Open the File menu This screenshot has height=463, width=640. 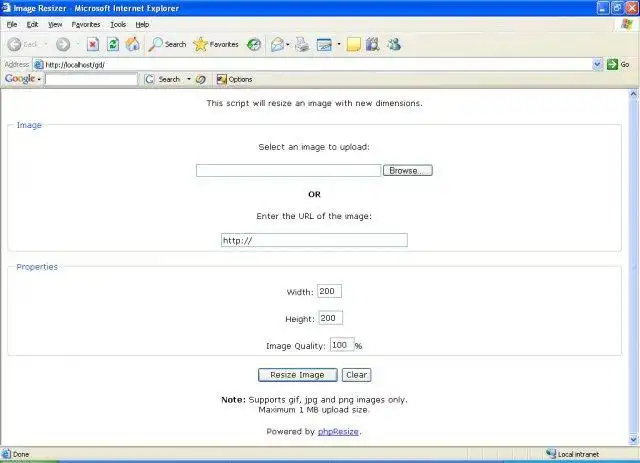point(12,24)
